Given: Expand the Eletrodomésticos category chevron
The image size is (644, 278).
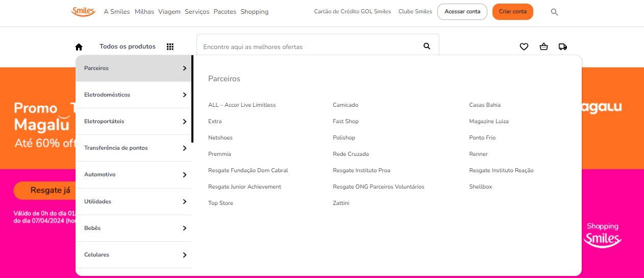Looking at the screenshot, I should tap(185, 95).
